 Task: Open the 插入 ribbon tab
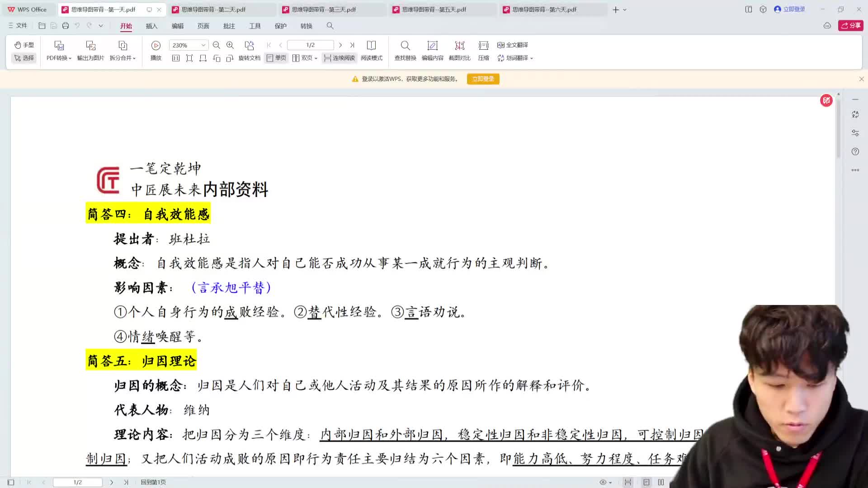(151, 26)
